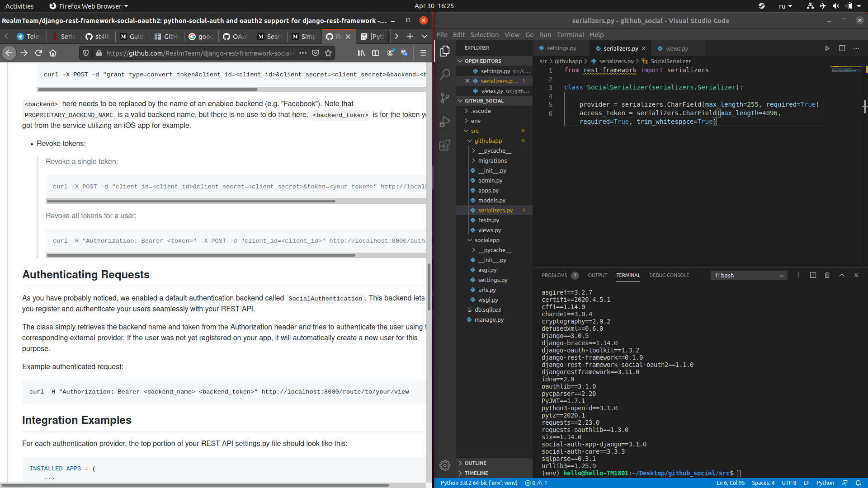
Task: Toggle Firefox sidebar view
Action: tap(376, 53)
